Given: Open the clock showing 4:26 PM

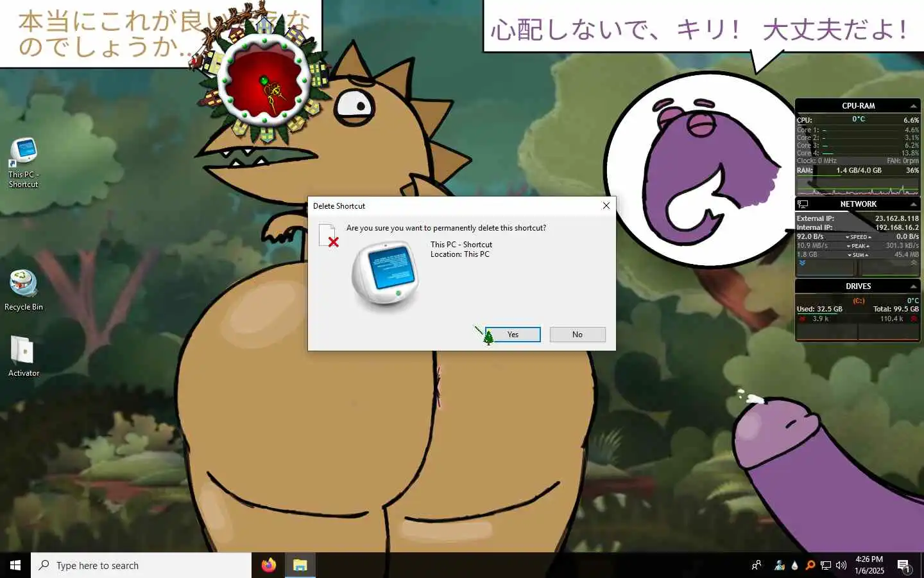Looking at the screenshot, I should (869, 565).
